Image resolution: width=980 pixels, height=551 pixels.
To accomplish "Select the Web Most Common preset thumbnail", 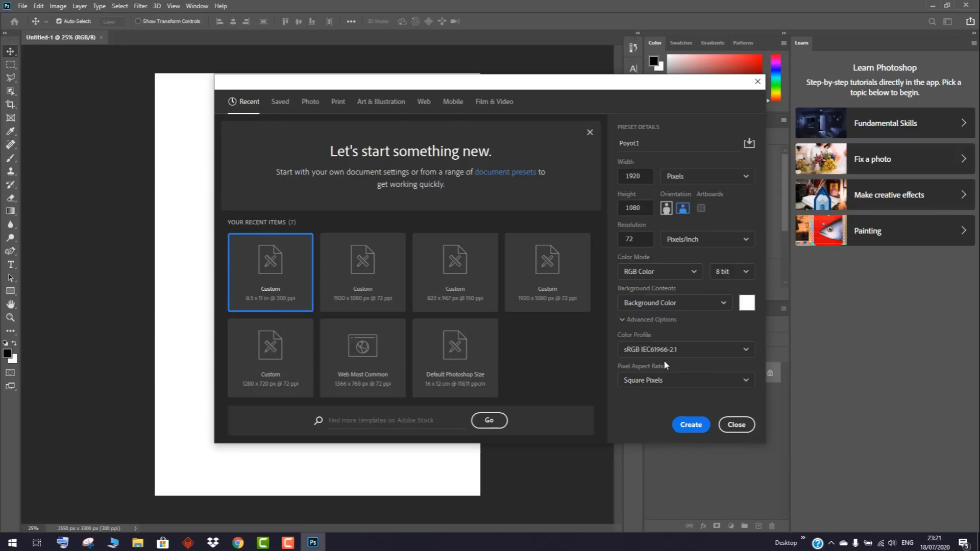I will click(362, 358).
